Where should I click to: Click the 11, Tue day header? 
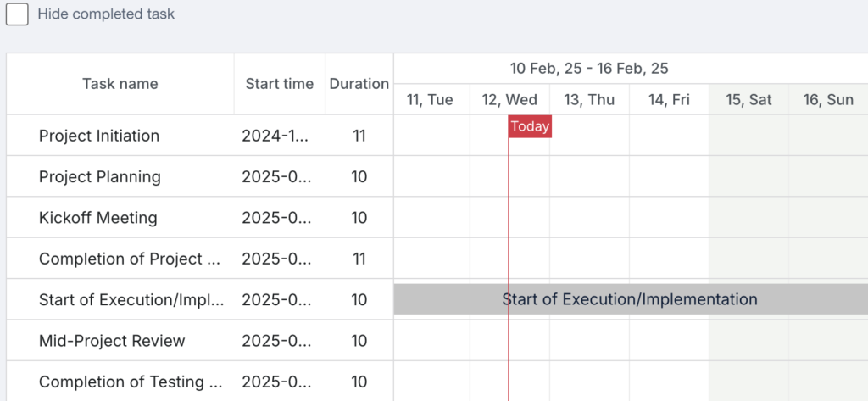click(x=430, y=100)
